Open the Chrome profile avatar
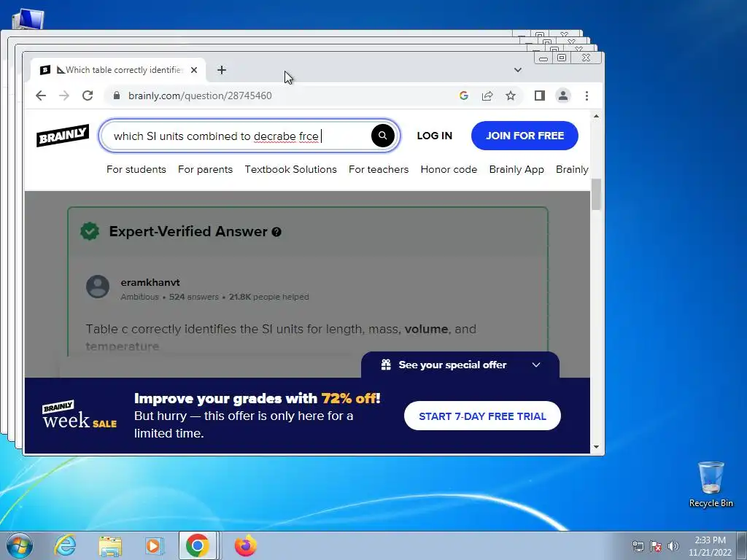The width and height of the screenshot is (747, 560). (x=563, y=96)
